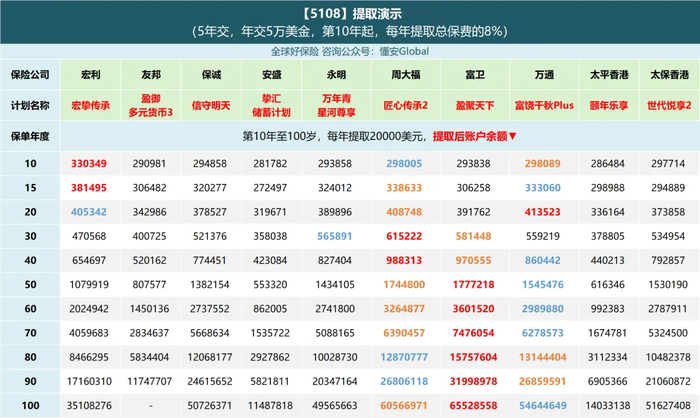The height and width of the screenshot is (418, 700).
Task: Select policy year 20 row label
Action: click(x=30, y=212)
